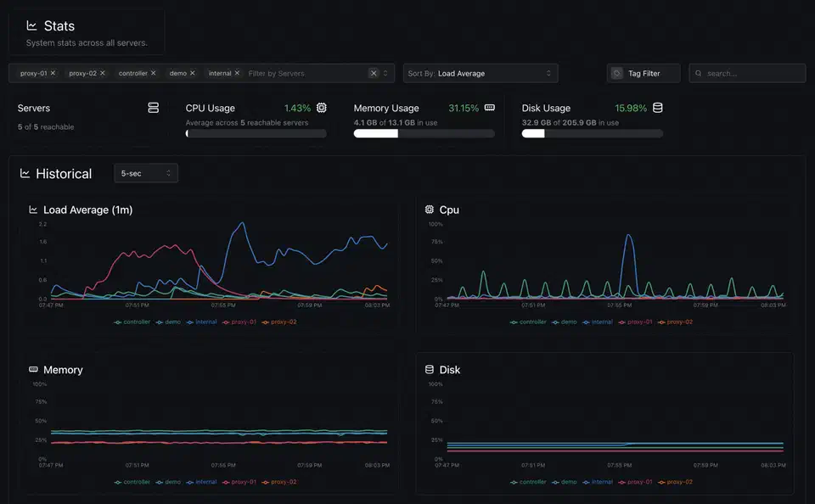Click the Stats chart icon in header
Image resolution: width=815 pixels, height=504 pixels.
[31, 25]
